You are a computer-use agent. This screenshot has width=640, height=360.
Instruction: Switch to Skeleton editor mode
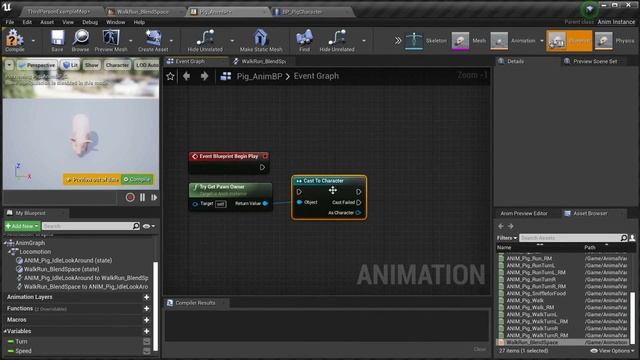tap(426, 40)
